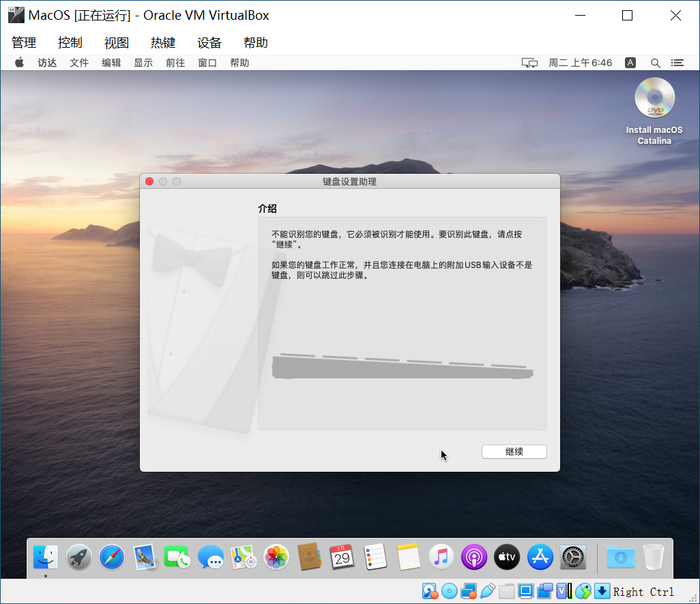Image resolution: width=700 pixels, height=604 pixels.
Task: Open VirtualBox 管理 menu
Action: pyautogui.click(x=24, y=43)
